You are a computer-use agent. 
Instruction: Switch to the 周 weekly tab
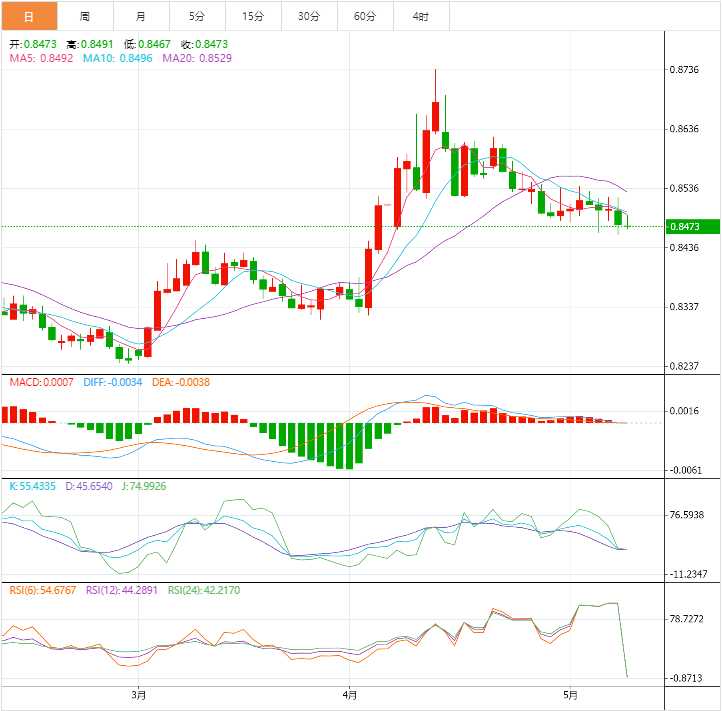pyautogui.click(x=84, y=17)
